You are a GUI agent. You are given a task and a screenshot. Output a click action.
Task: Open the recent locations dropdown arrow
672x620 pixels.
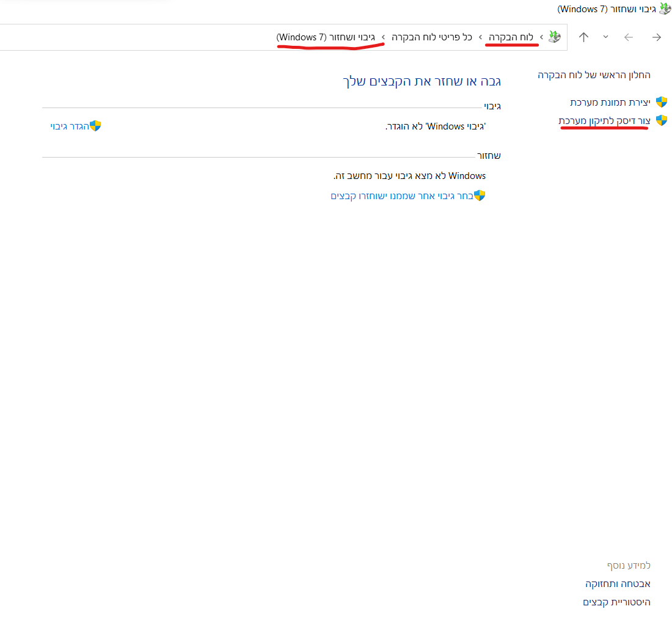[605, 37]
